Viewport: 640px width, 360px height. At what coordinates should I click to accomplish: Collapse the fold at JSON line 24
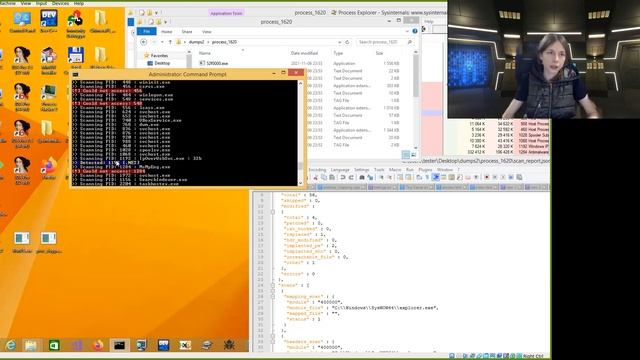point(273,285)
